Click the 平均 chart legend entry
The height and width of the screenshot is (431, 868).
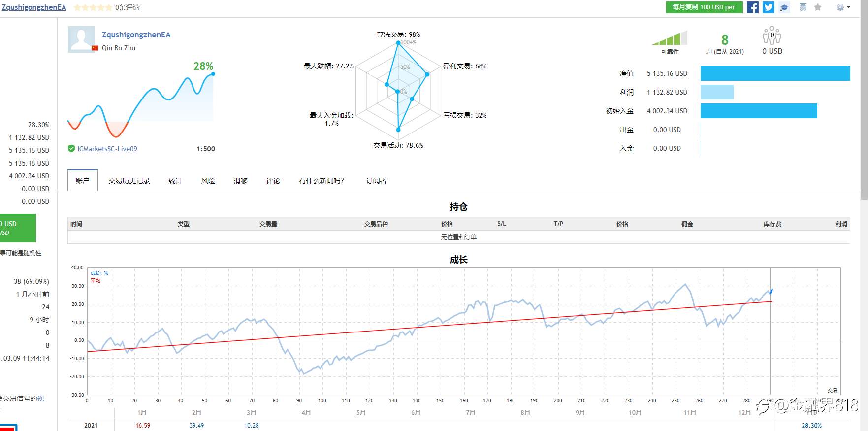click(96, 280)
